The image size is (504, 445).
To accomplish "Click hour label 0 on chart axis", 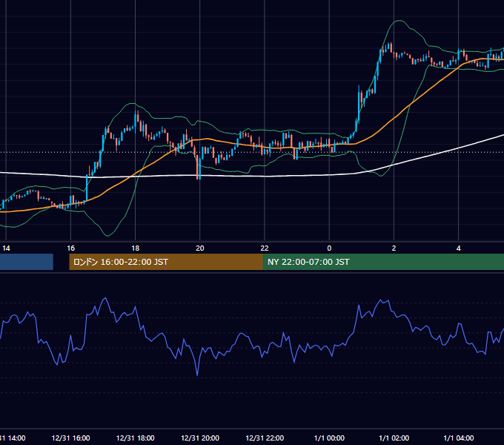I will 329,248.
